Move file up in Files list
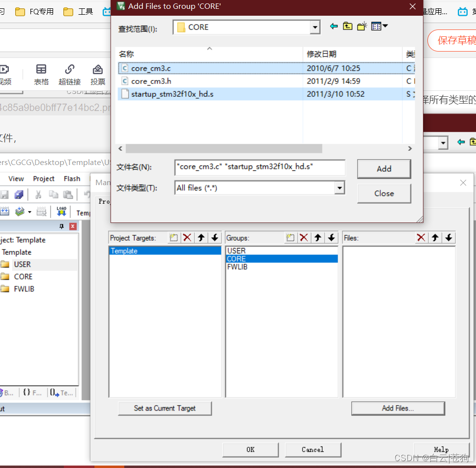This screenshot has height=468, width=476. (435, 238)
